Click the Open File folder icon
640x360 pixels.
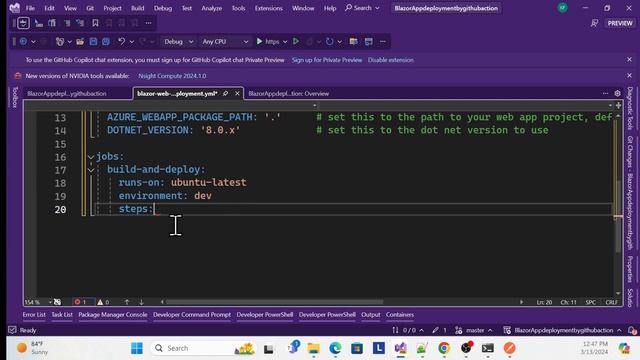80,41
